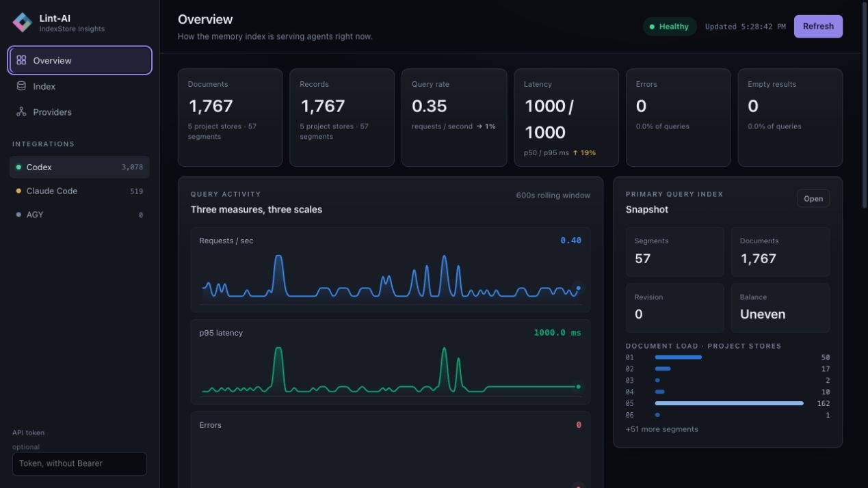This screenshot has height=488, width=868.
Task: Click the Refresh button
Action: tap(818, 27)
